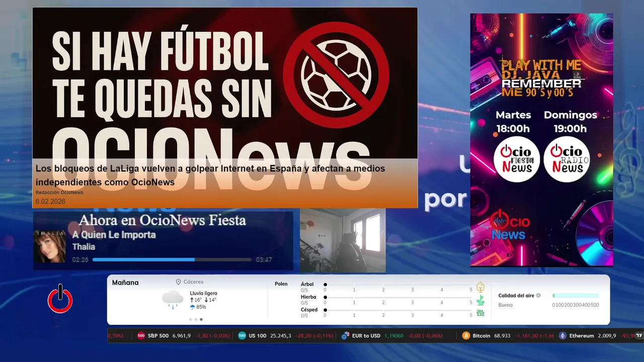Click the air quality info icon
The image size is (644, 362).
[538, 296]
